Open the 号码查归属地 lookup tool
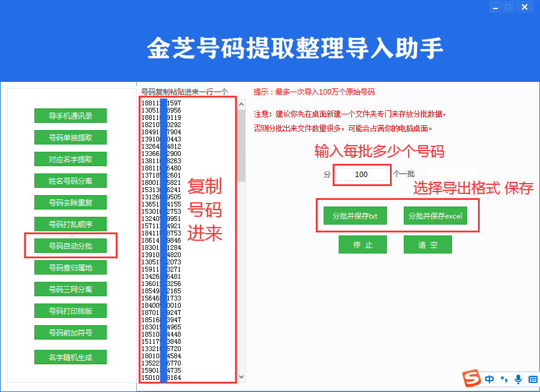The height and width of the screenshot is (392, 540). pos(71,267)
